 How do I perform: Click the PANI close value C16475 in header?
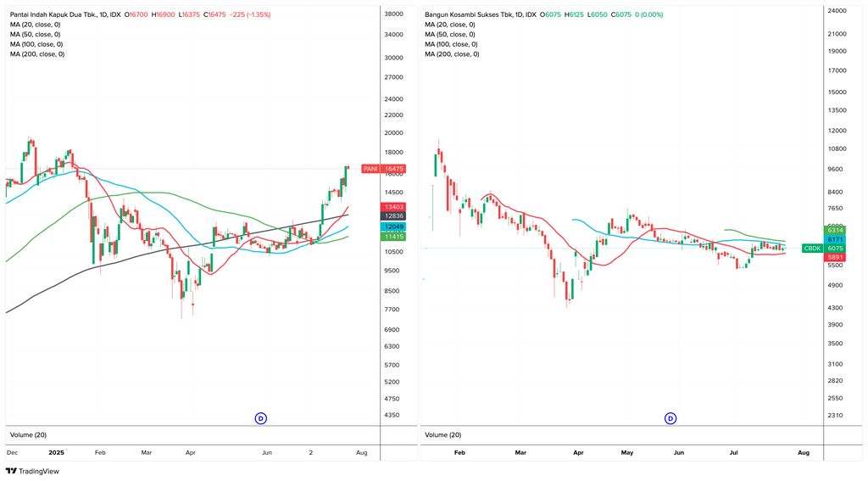coord(214,15)
